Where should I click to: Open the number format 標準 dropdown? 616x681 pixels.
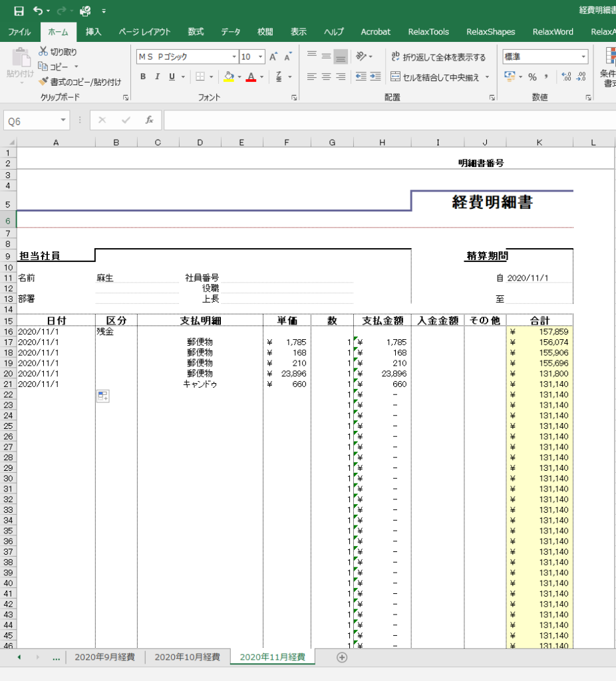[583, 57]
